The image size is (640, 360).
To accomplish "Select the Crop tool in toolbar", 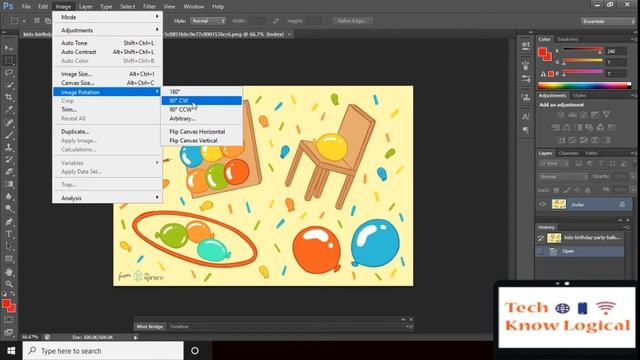I will (x=9, y=97).
